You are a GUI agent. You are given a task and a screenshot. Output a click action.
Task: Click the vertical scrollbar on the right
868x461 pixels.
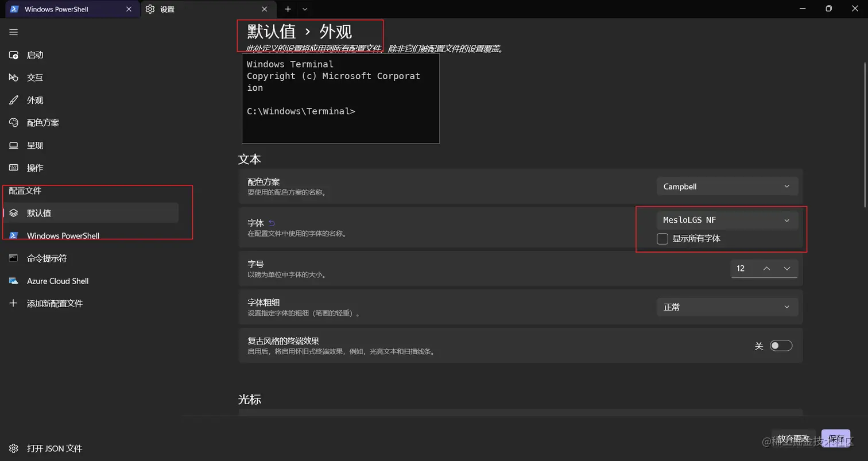(x=865, y=135)
